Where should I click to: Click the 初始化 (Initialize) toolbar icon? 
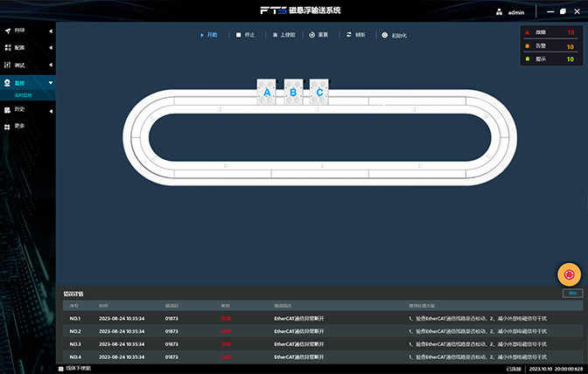(385, 35)
